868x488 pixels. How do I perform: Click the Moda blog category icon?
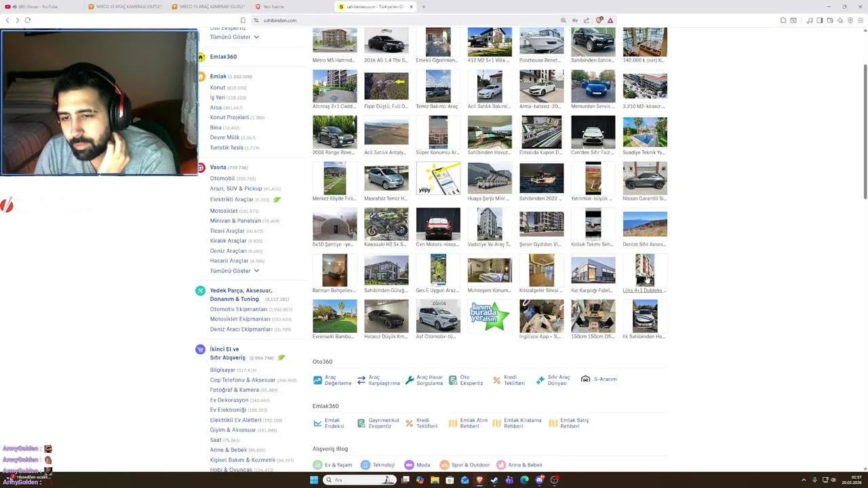(x=409, y=465)
